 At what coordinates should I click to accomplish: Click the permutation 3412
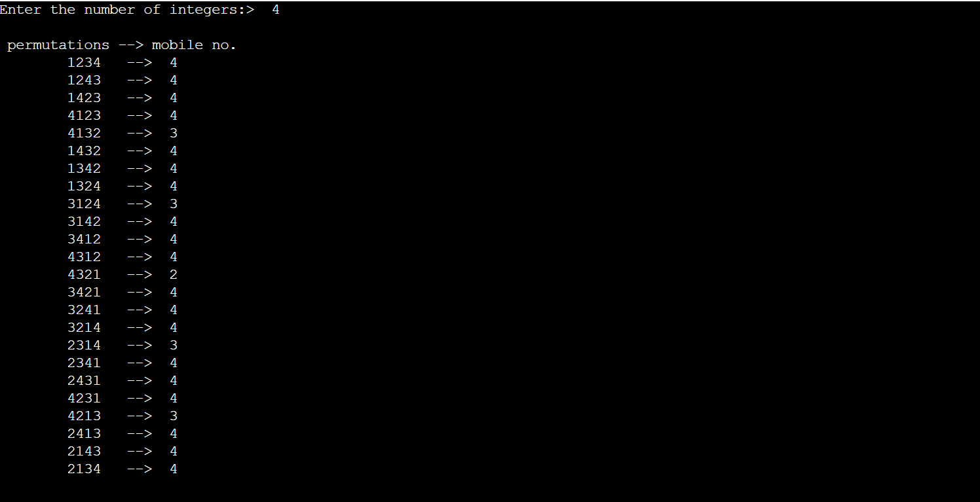click(x=84, y=238)
